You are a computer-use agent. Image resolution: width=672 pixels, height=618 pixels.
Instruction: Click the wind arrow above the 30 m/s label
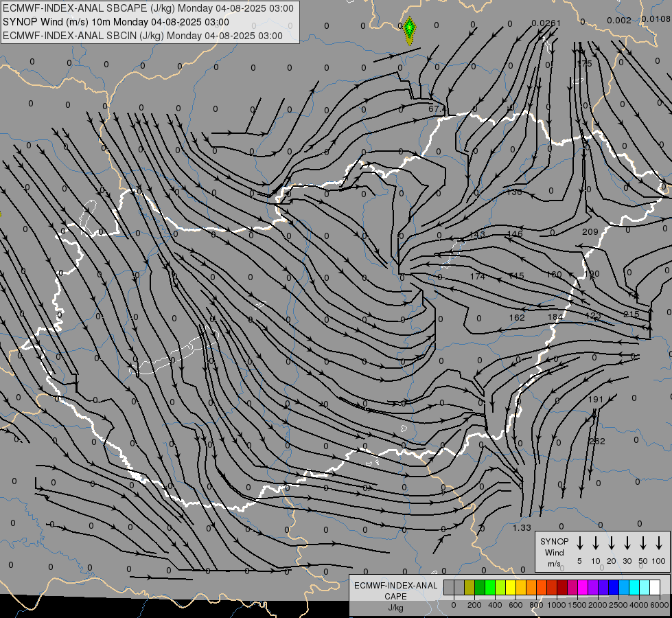click(x=627, y=543)
